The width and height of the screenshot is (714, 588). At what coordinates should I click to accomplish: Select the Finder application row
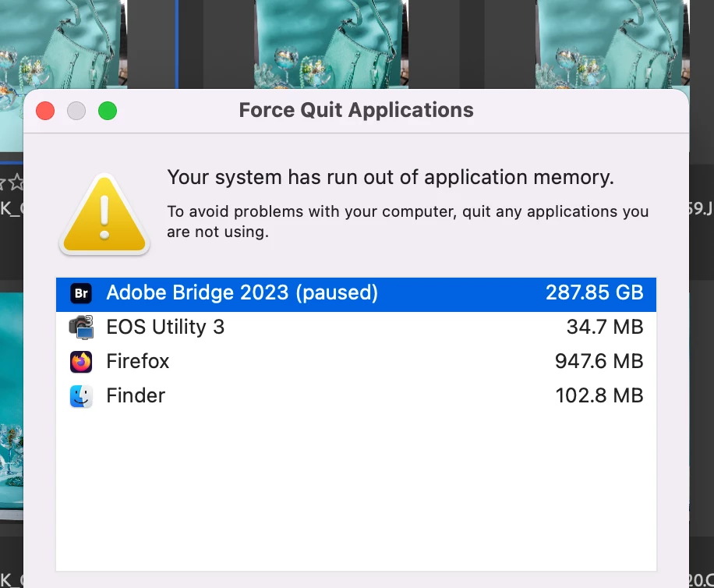(x=356, y=396)
